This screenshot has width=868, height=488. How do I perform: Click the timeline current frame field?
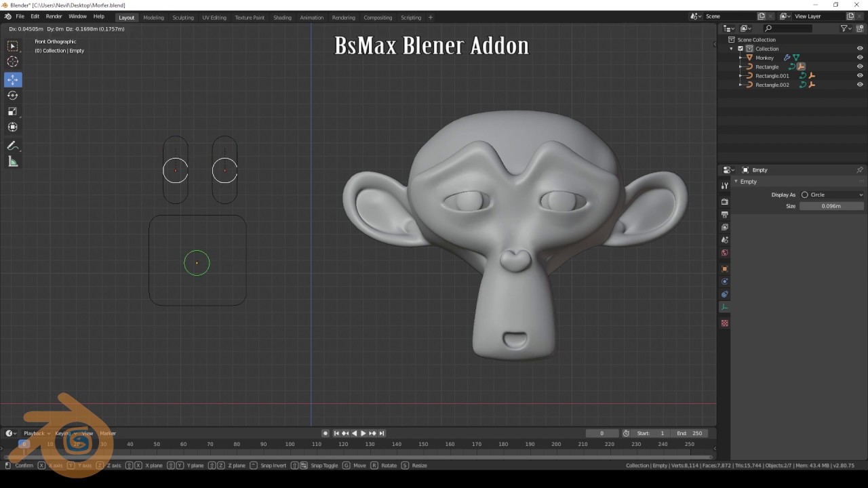pyautogui.click(x=602, y=433)
